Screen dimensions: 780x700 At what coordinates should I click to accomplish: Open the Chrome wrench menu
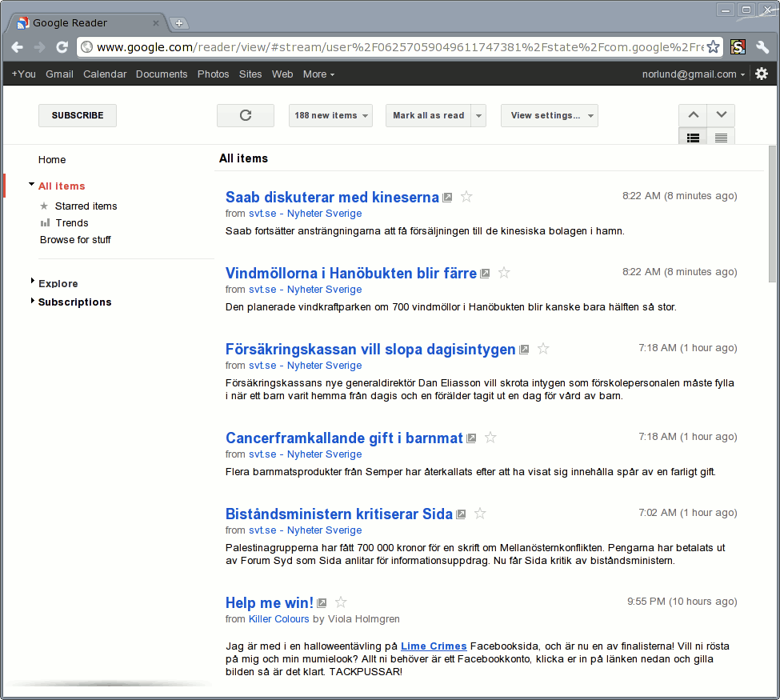click(762, 47)
